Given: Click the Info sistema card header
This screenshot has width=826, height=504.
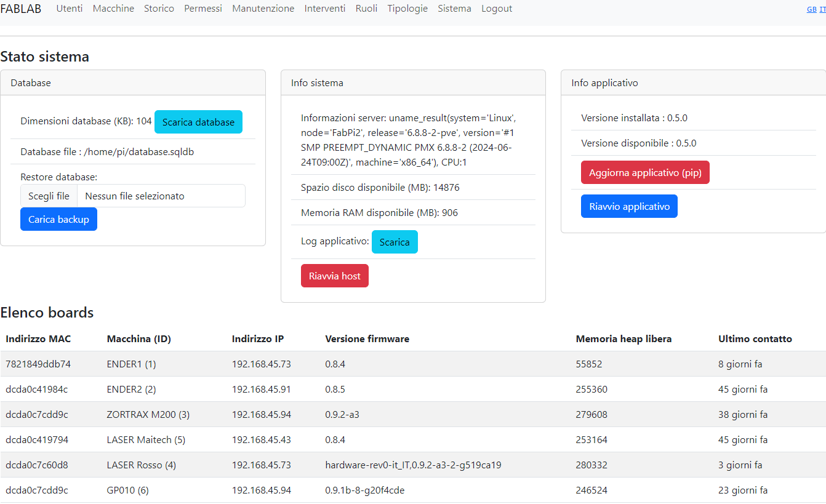Looking at the screenshot, I should pyautogui.click(x=413, y=82).
